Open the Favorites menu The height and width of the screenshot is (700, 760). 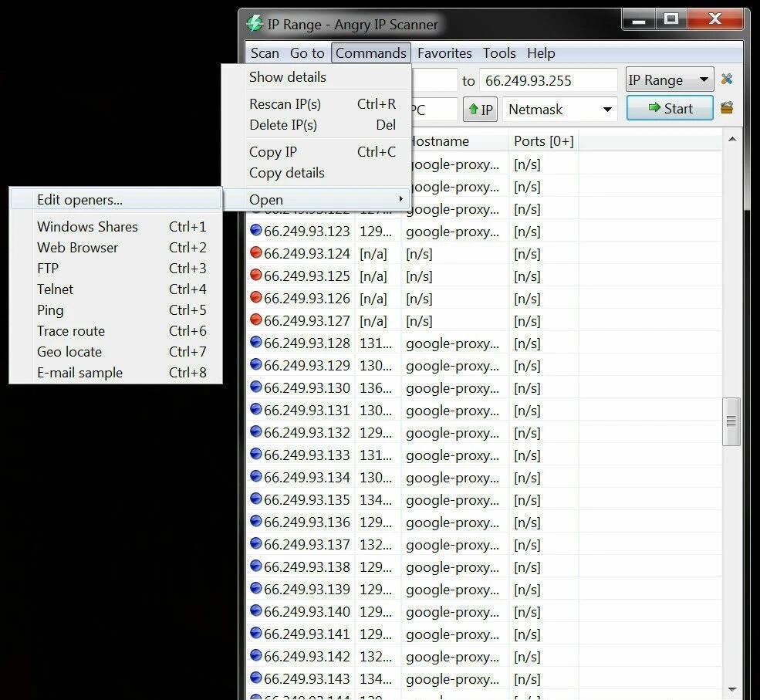pyautogui.click(x=444, y=52)
